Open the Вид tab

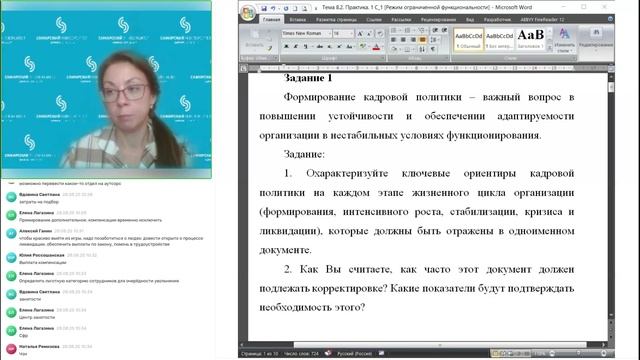click(470, 20)
